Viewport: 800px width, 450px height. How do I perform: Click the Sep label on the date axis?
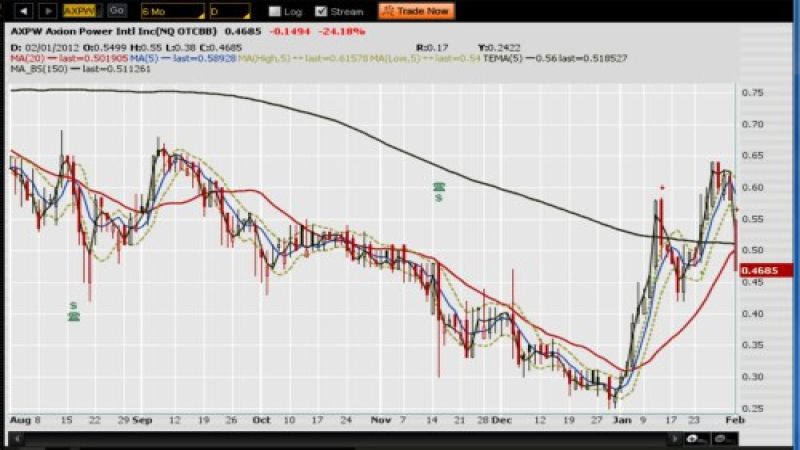coord(142,420)
